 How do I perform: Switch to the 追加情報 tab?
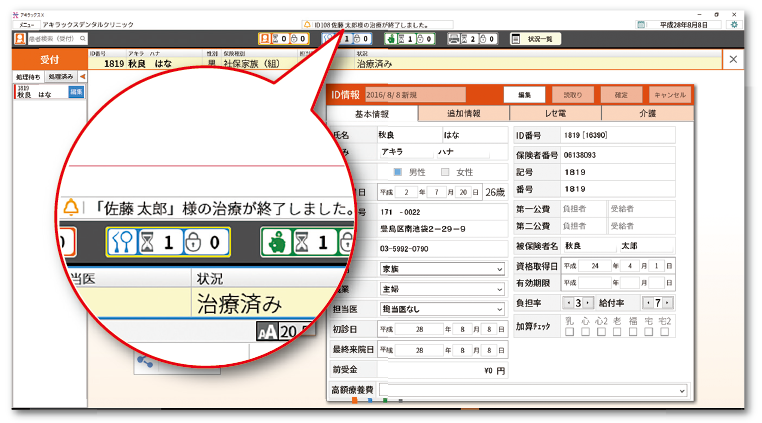(468, 114)
